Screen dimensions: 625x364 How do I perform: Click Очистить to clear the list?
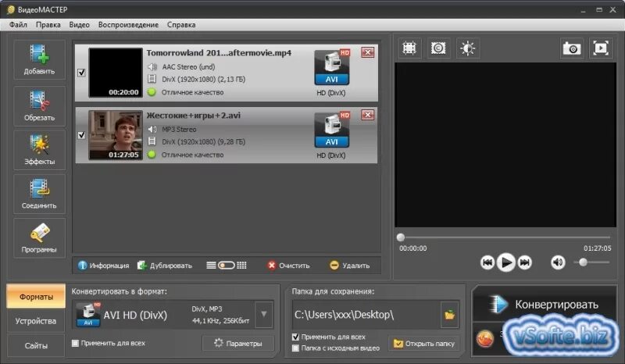(x=288, y=266)
